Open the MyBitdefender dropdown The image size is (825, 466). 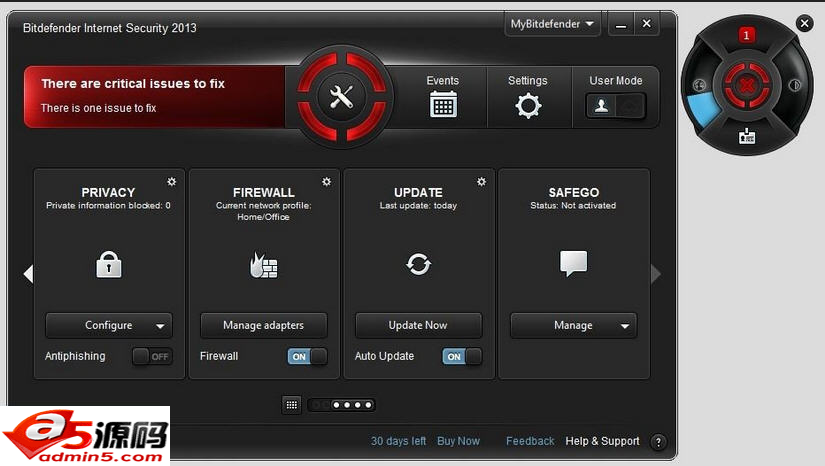click(552, 24)
